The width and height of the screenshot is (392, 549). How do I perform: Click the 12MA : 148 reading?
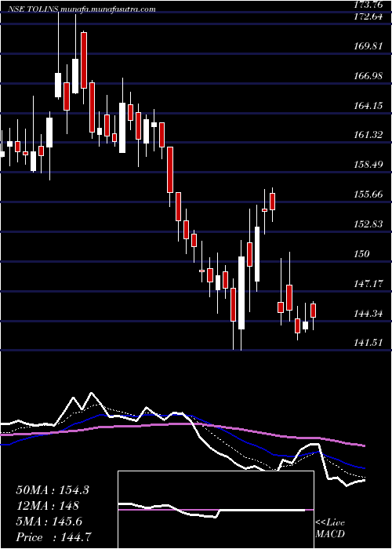coord(47,506)
